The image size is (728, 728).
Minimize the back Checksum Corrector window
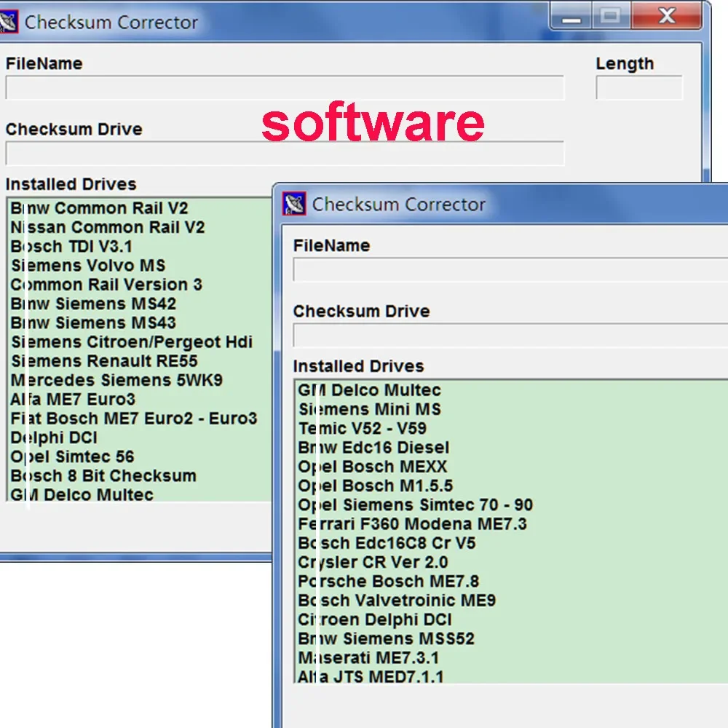pyautogui.click(x=571, y=17)
